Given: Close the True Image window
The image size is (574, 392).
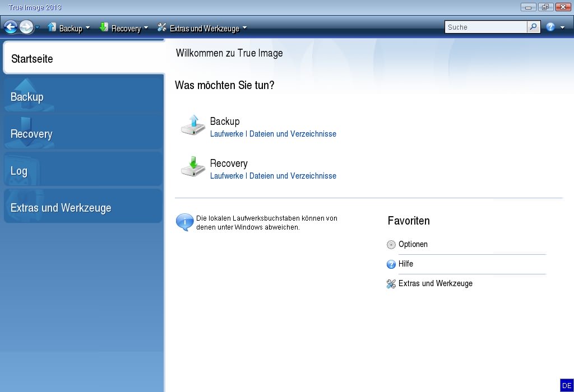Looking at the screenshot, I should point(563,7).
